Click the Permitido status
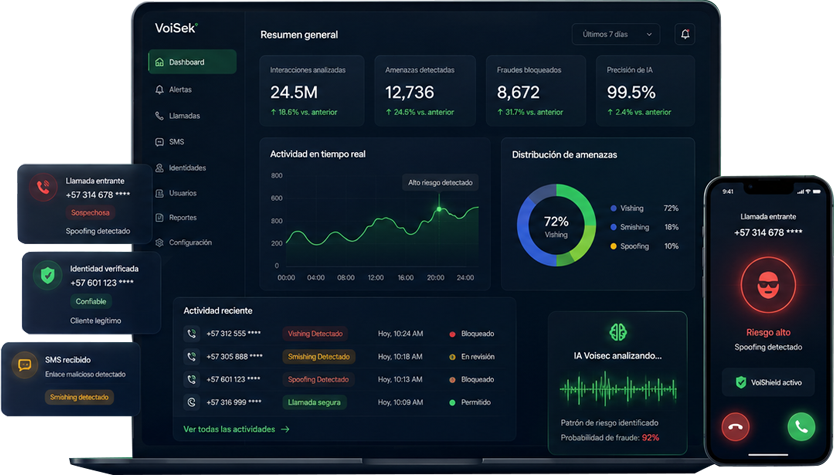This screenshot has width=834, height=475. click(x=470, y=402)
